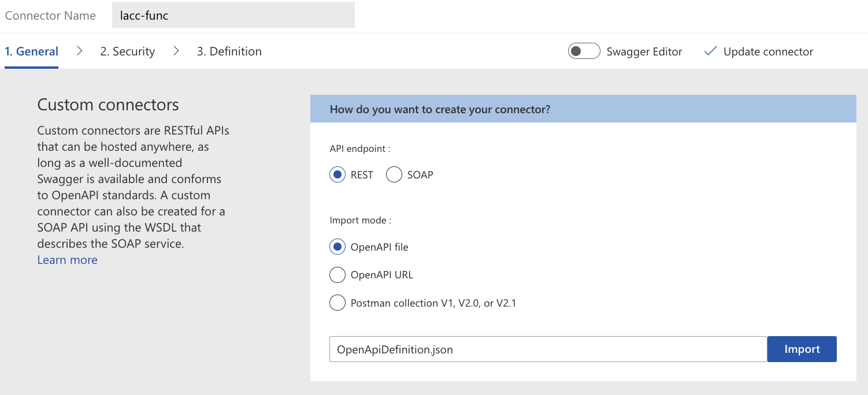This screenshot has height=395, width=868.
Task: Select the SOAP API endpoint option
Action: click(394, 174)
